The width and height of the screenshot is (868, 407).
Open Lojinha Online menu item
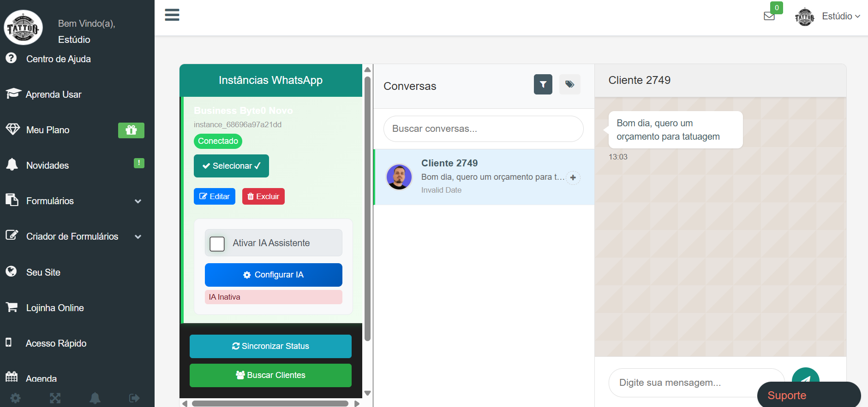[55, 308]
